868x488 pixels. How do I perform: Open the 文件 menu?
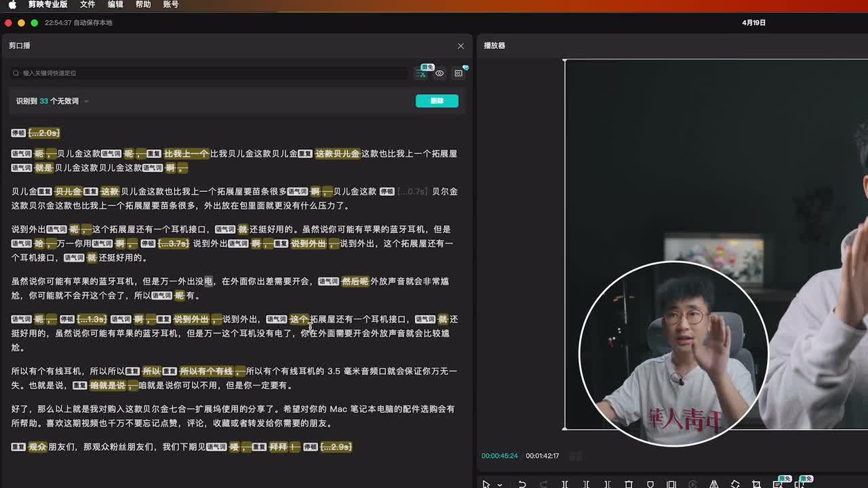point(87,5)
